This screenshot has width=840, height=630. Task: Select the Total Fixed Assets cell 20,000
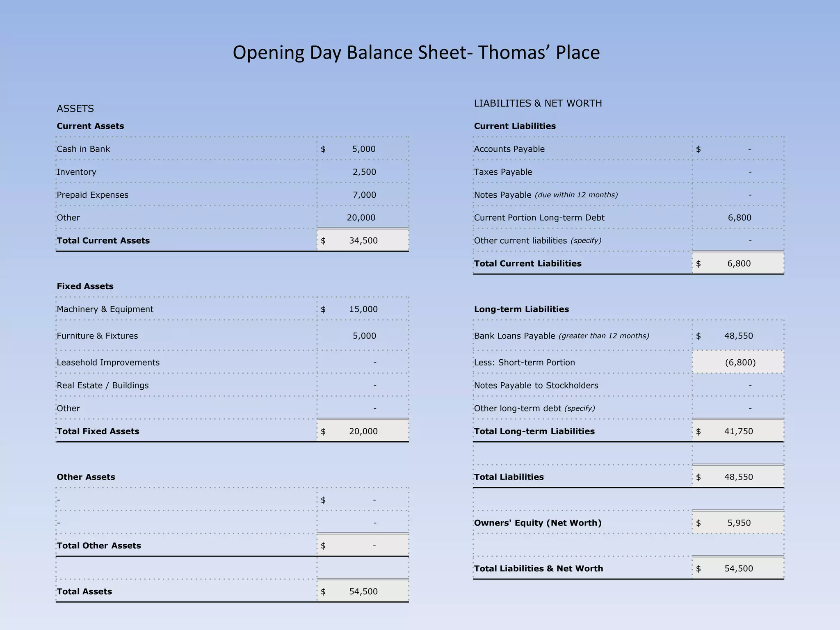363,431
